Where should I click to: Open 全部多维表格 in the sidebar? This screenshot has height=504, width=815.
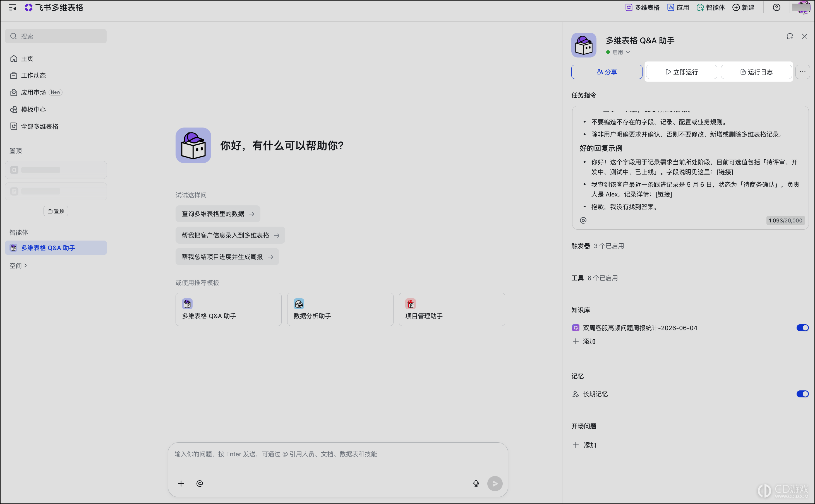click(56, 126)
